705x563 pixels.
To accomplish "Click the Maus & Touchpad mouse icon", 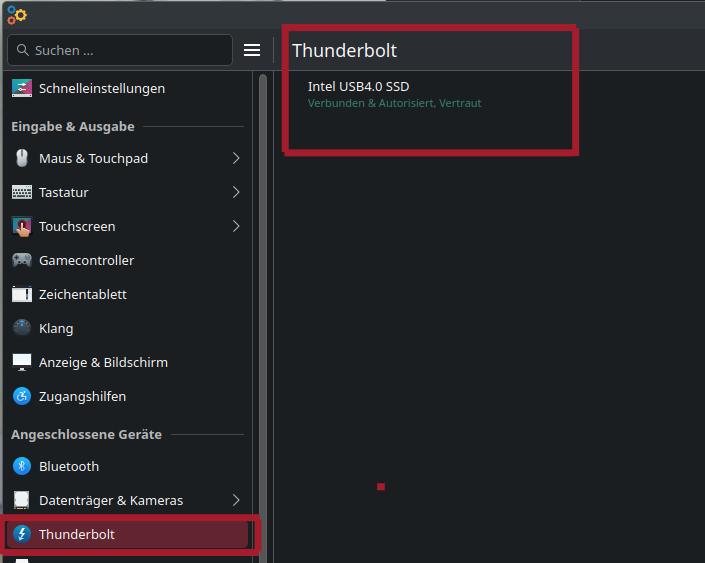I will pos(22,158).
